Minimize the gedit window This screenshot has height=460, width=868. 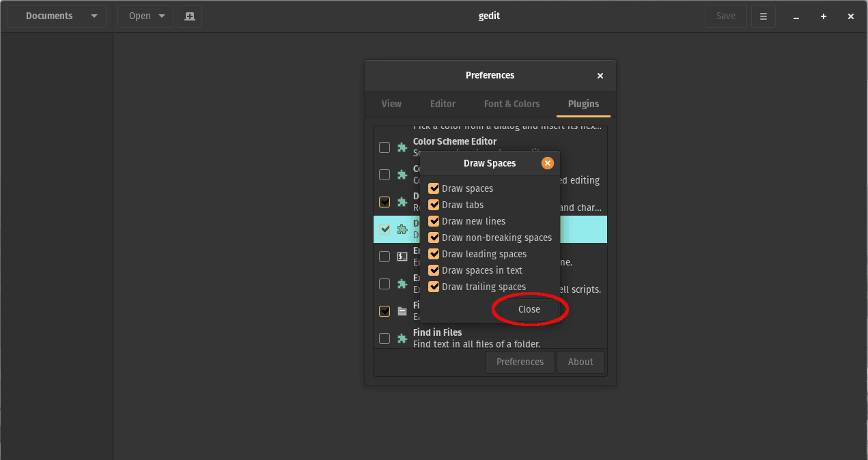pos(796,16)
